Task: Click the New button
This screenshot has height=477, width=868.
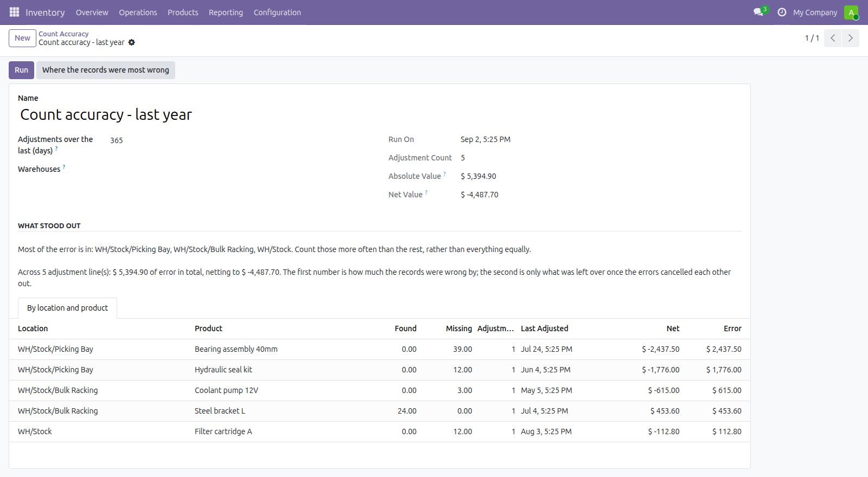Action: click(x=22, y=38)
